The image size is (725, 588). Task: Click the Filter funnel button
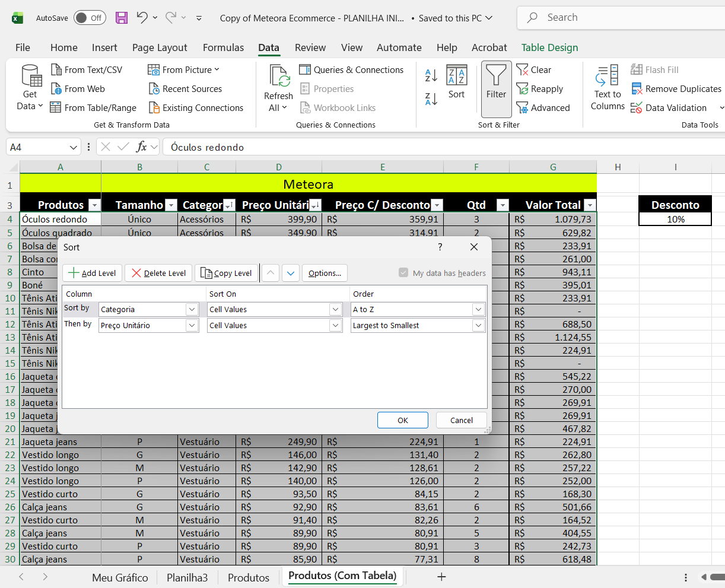point(496,83)
